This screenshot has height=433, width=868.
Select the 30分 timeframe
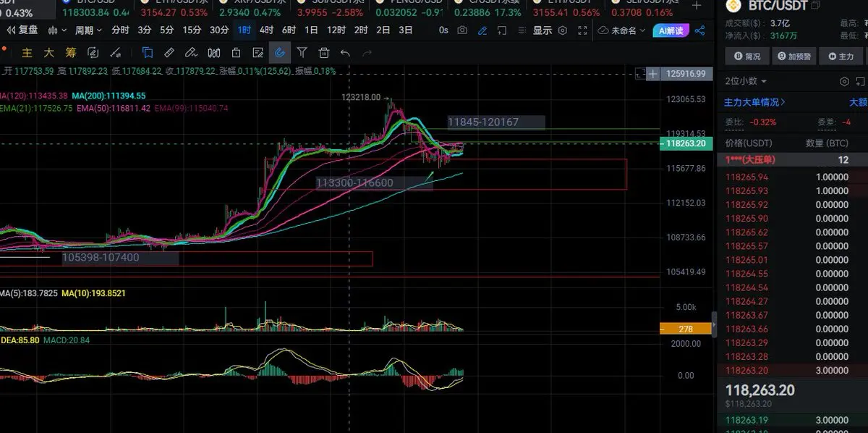click(219, 30)
